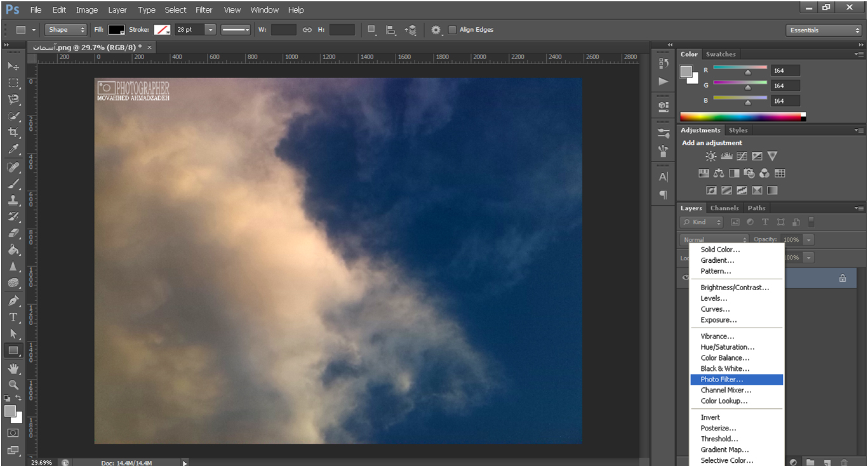Toggle the shape layer filter in Layers

click(780, 222)
